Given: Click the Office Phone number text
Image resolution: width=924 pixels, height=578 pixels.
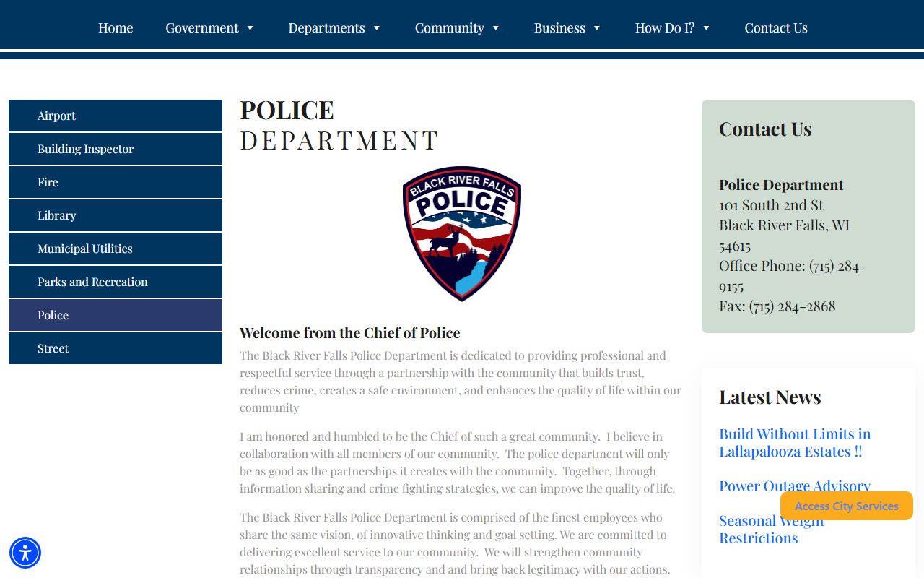Looking at the screenshot, I should click(x=792, y=276).
